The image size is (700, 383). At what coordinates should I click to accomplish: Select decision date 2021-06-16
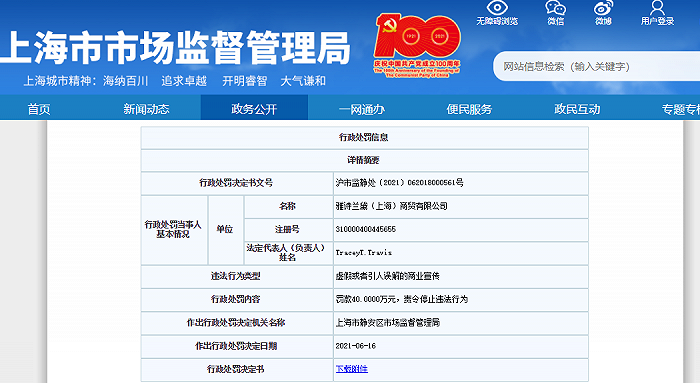pos(356,346)
